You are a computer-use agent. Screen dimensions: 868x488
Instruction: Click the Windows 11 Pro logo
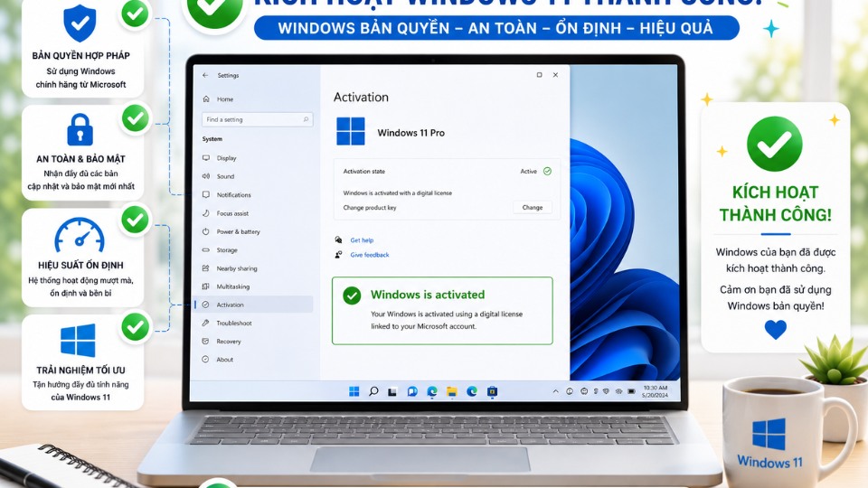click(x=351, y=132)
